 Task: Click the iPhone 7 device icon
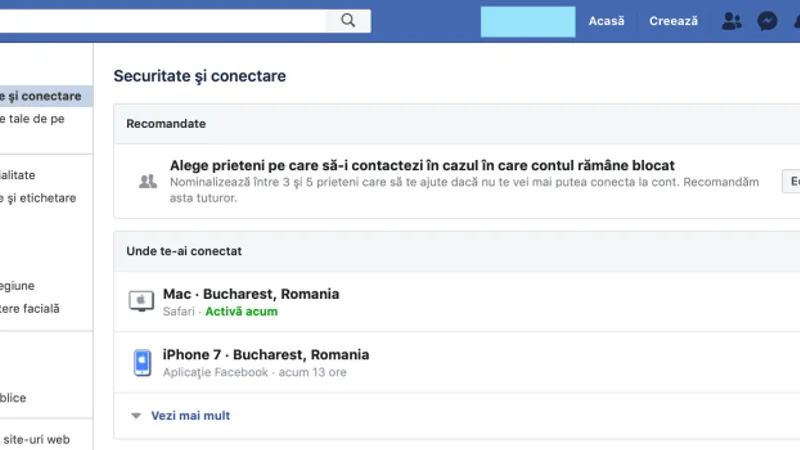coord(142,362)
